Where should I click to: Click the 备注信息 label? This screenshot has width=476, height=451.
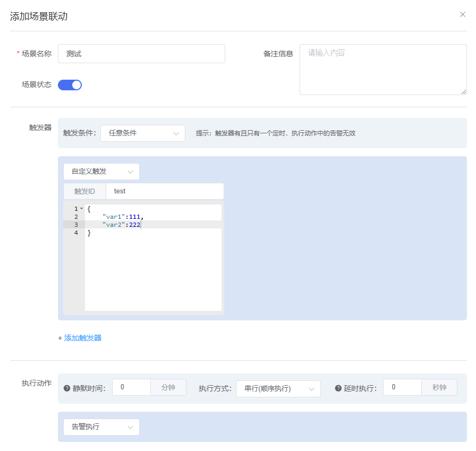pos(278,54)
